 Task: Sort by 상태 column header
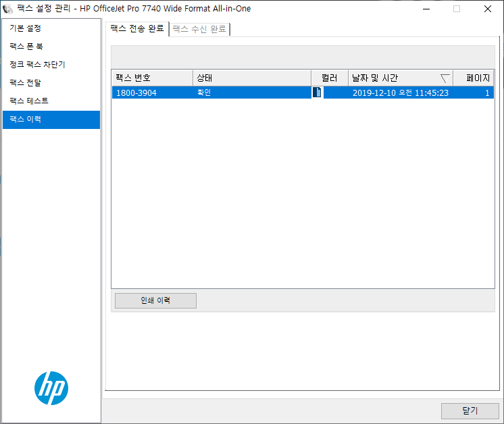[252, 78]
